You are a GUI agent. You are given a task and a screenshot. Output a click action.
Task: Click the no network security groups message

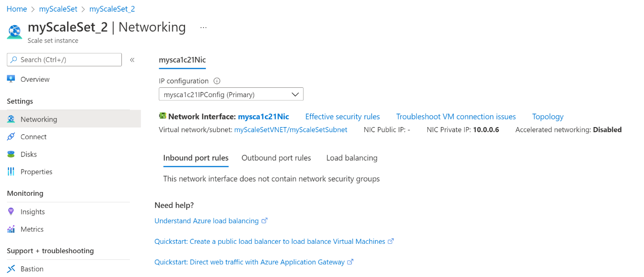point(271,179)
